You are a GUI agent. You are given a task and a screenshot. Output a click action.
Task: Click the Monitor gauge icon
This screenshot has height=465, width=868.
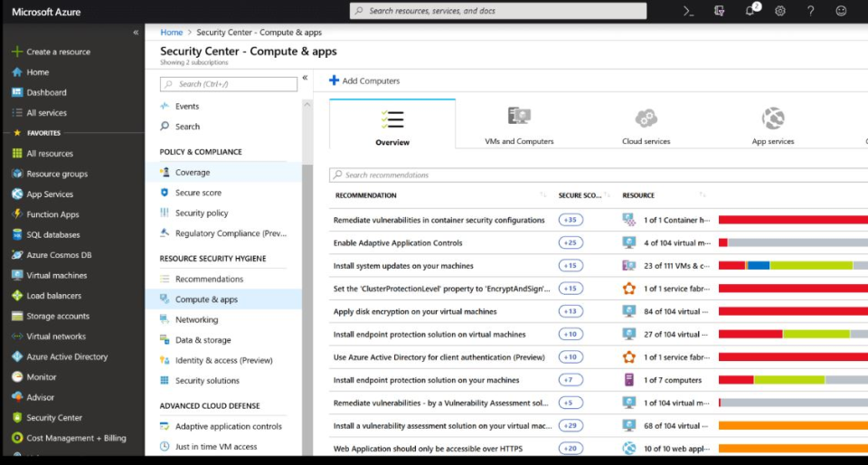click(x=17, y=377)
